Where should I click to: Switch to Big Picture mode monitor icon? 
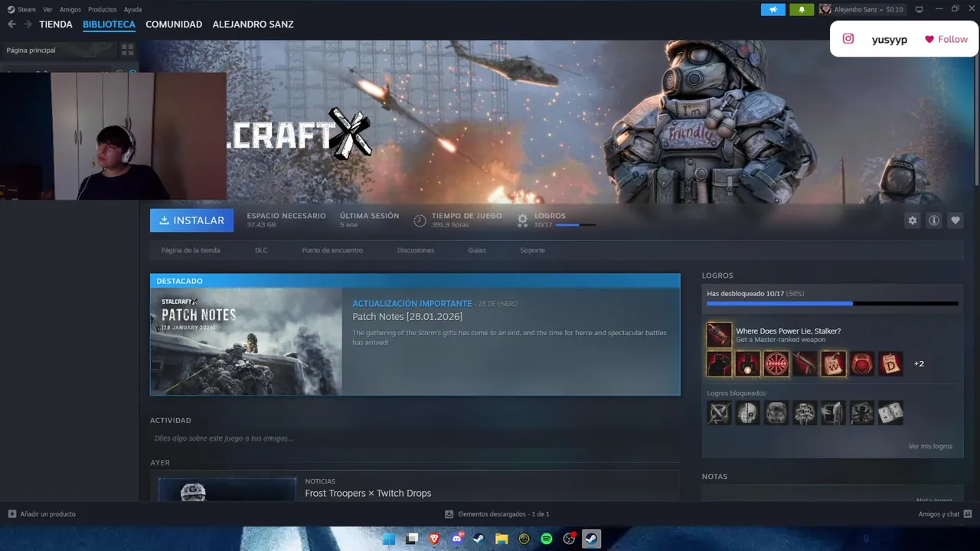[920, 9]
